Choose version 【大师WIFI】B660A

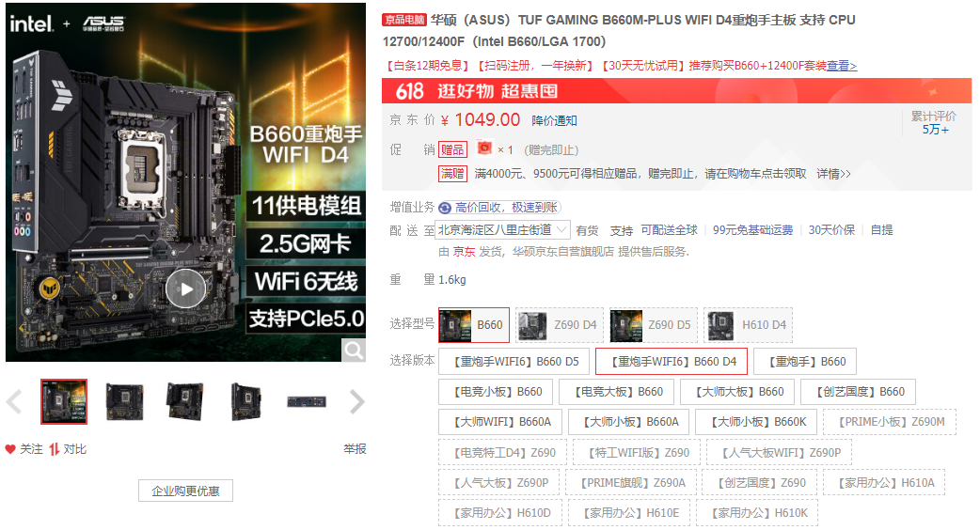[500, 422]
